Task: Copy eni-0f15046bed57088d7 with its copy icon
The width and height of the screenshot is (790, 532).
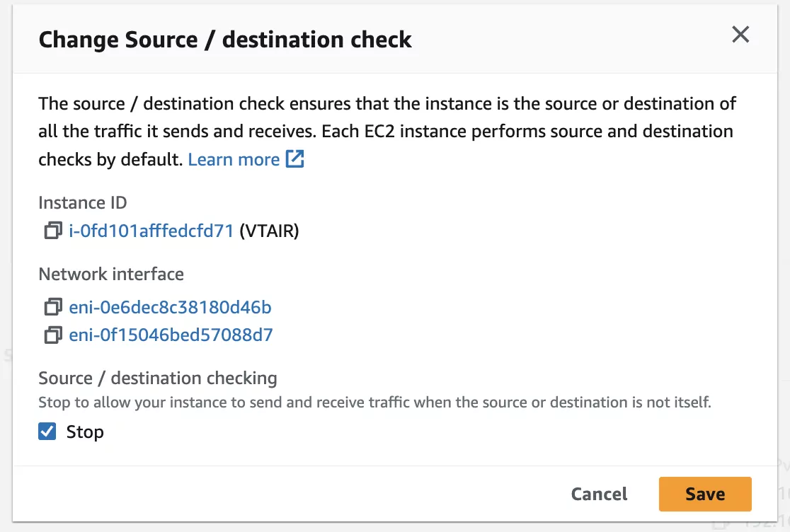Action: tap(52, 335)
